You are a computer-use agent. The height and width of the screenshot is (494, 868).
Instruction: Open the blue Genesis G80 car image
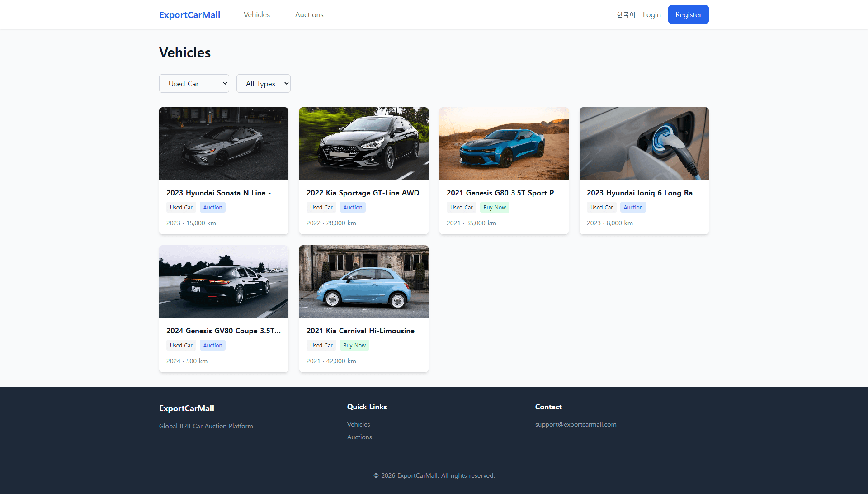[504, 143]
